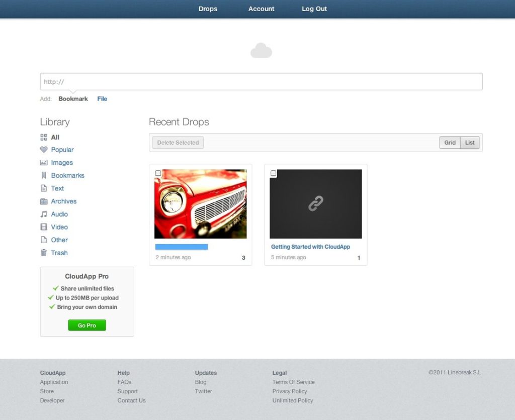Click 'Bring your own domain' text
Viewport: 515px width, 420px height.
(87, 307)
